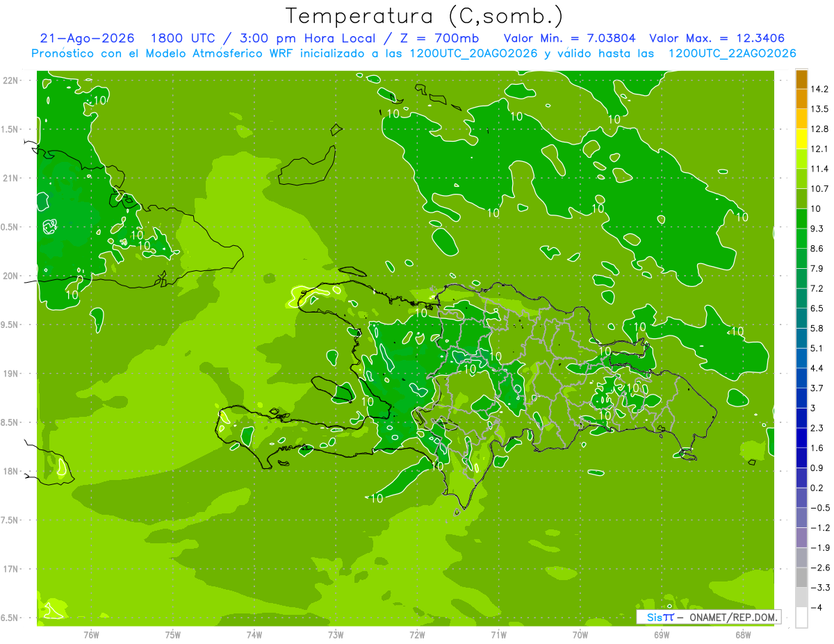Pick the teal swatch between 6.5 and 5.8
Image resolution: width=834 pixels, height=644 pixels.
(x=801, y=318)
